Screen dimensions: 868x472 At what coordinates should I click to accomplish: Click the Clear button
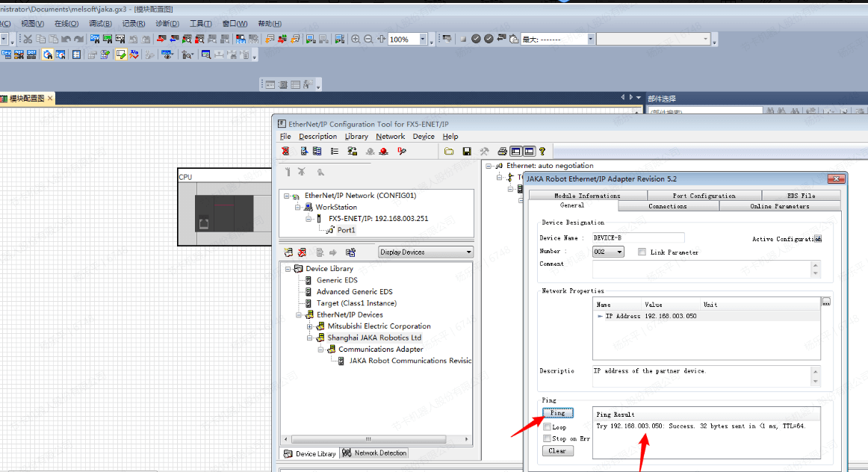[x=557, y=451]
